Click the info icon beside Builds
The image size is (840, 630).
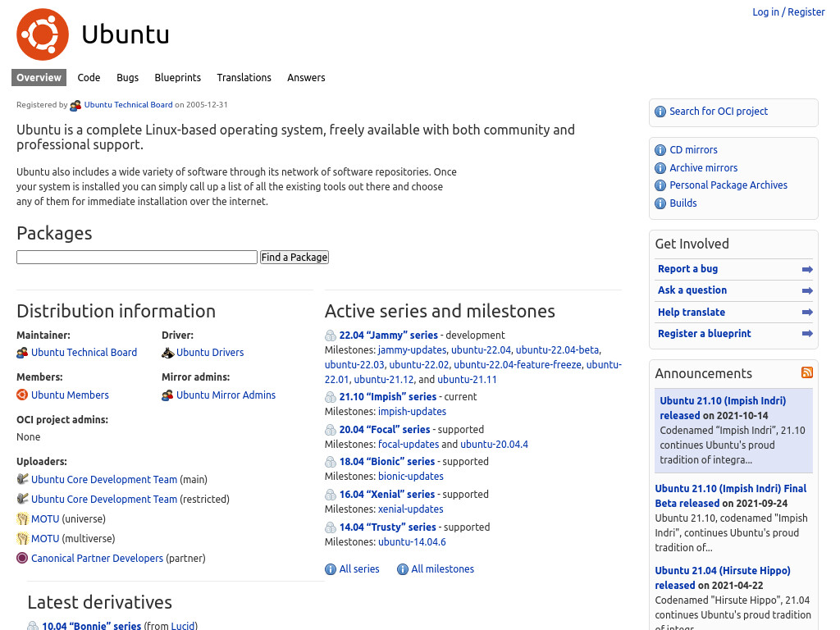click(660, 203)
